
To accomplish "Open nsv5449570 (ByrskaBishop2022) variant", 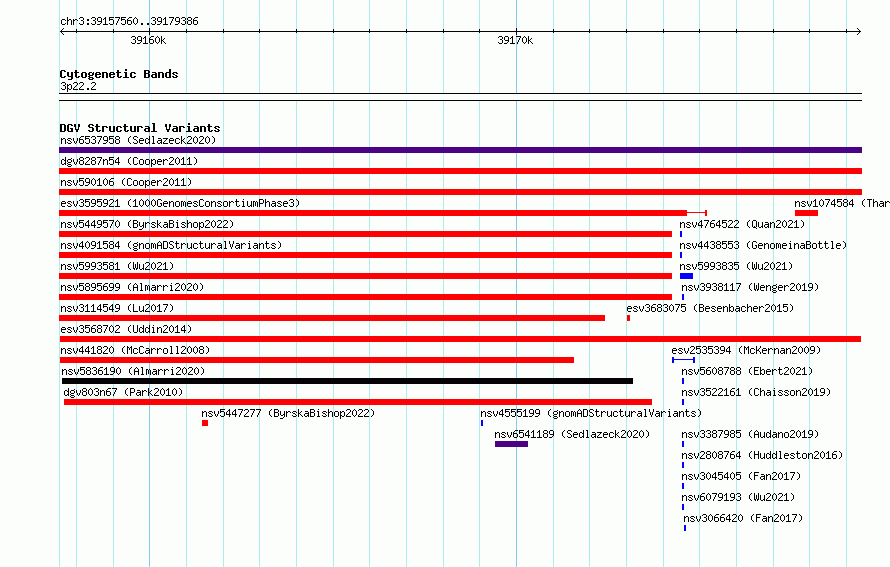I will [147, 224].
